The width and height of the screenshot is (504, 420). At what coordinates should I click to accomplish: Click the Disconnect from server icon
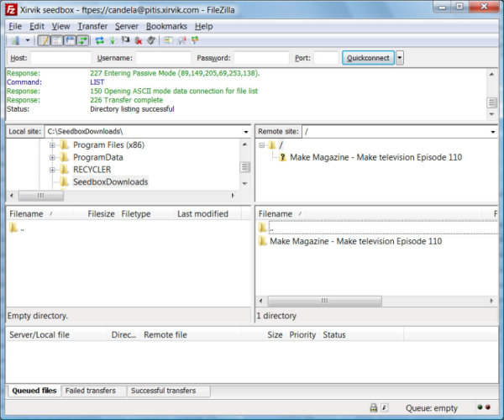tap(139, 40)
